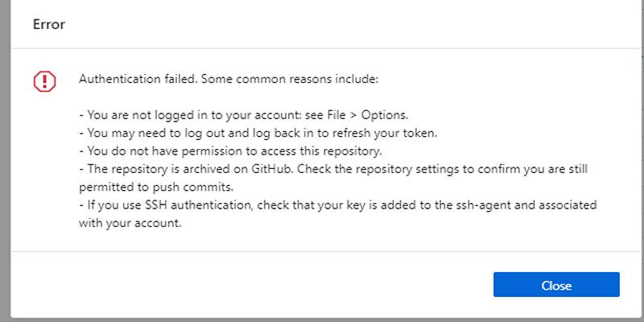This screenshot has height=322, width=644.
Task: Dismiss the dialog with the Close button
Action: tap(556, 285)
